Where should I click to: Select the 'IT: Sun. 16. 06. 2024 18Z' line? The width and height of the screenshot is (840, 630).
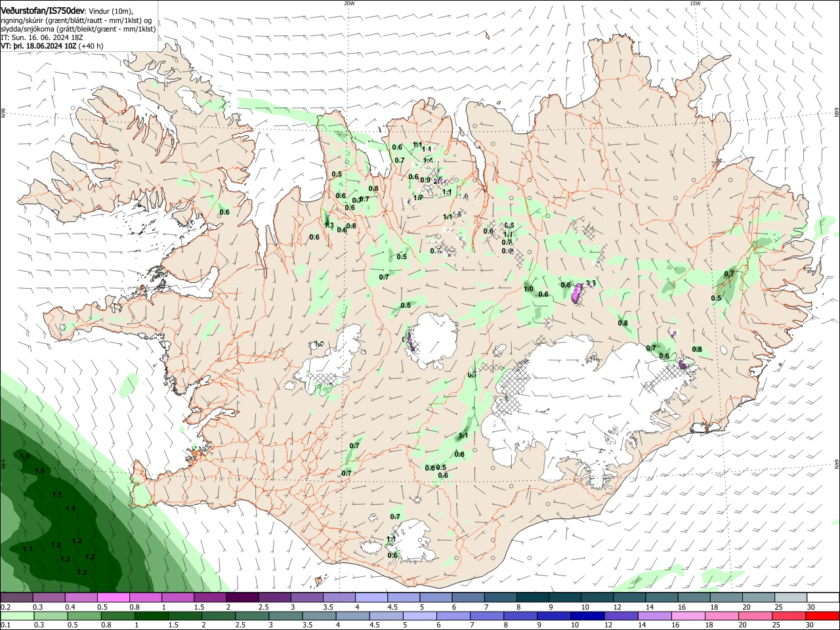tap(42, 37)
